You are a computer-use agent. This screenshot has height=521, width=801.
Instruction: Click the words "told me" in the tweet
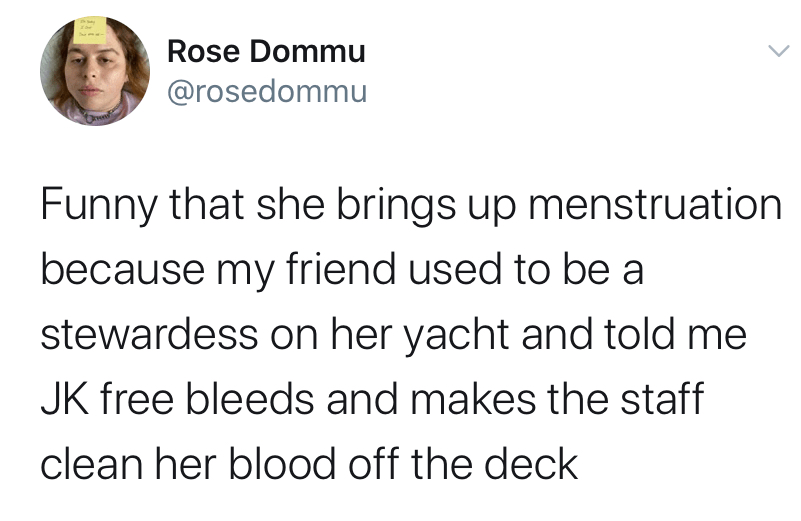tap(685, 335)
